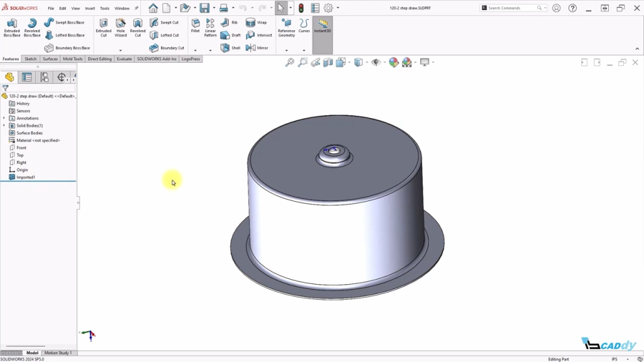The image size is (644, 362).
Task: Expand the Reference Geometry dropdown
Action: pos(286,50)
